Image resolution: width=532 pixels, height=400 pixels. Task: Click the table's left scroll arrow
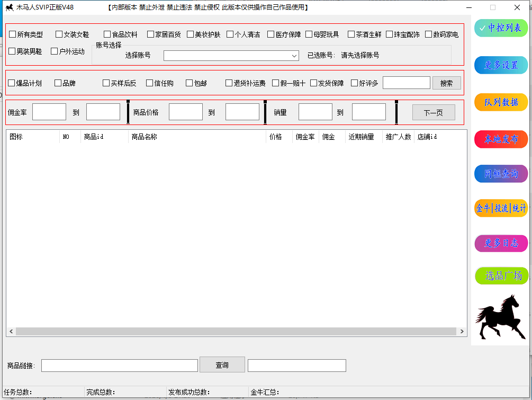(11, 332)
